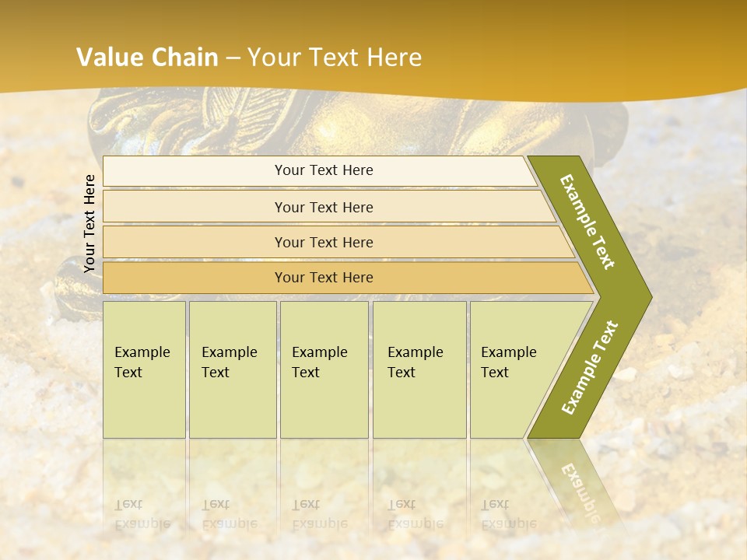
Task: Select the first 'Your Text Here' bar
Action: pyautogui.click(x=320, y=171)
